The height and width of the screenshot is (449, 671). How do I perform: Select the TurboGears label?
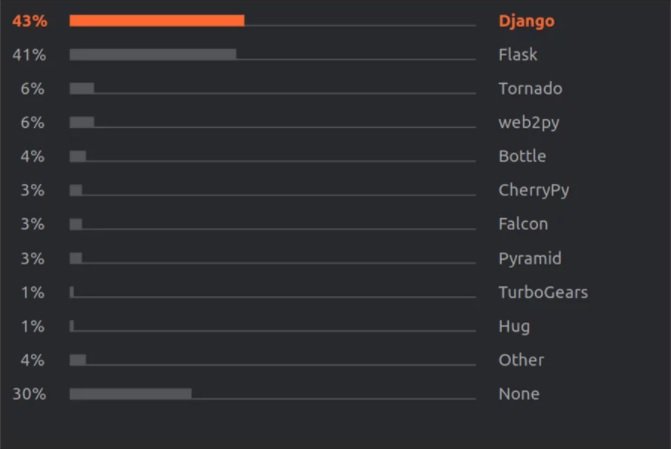pos(543,292)
